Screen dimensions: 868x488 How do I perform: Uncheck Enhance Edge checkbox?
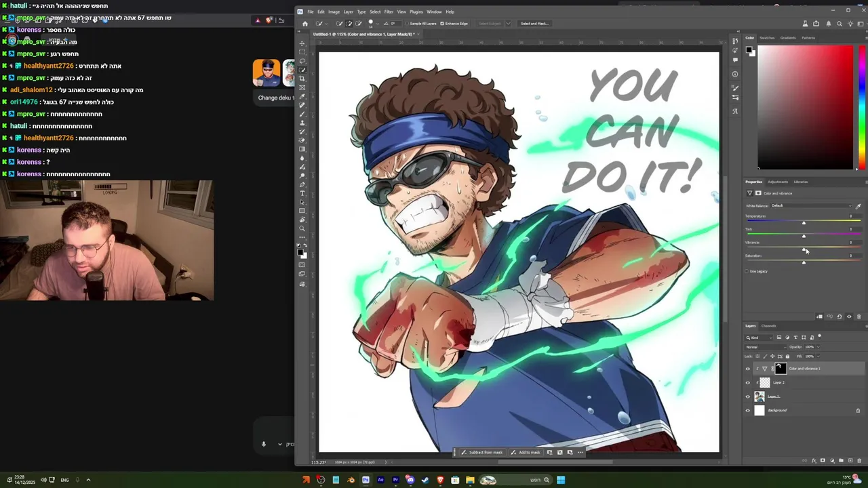click(442, 24)
